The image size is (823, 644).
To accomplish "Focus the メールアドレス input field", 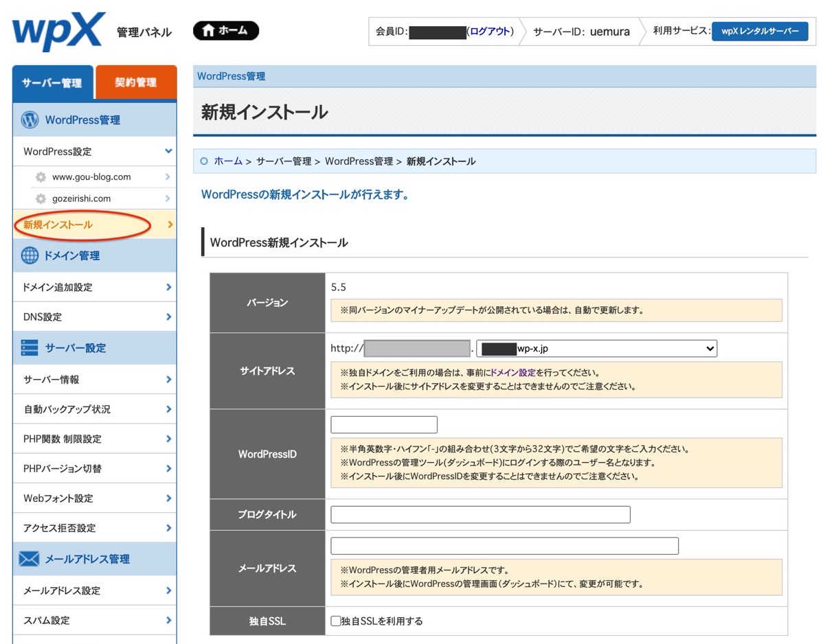I will tap(504, 545).
